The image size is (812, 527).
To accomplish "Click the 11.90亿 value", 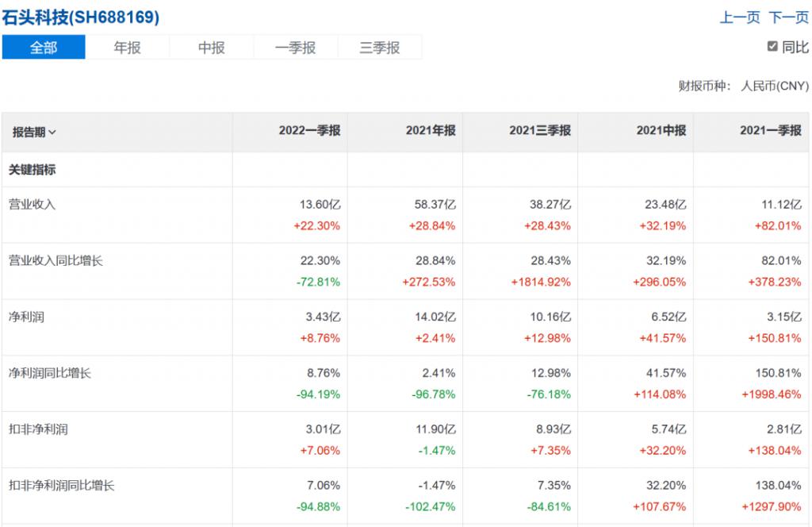I will click(435, 429).
